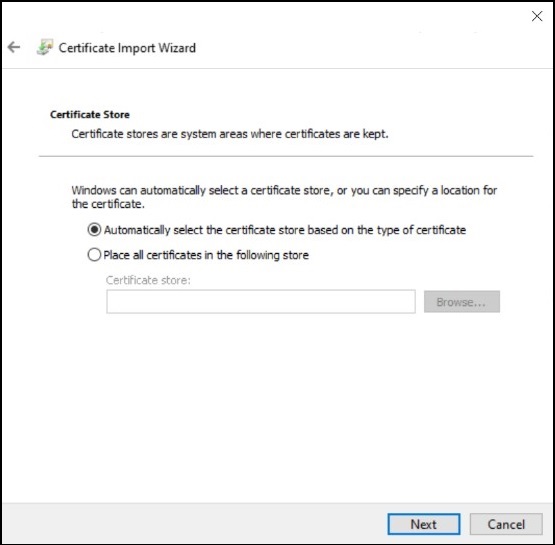The width and height of the screenshot is (555, 545).
Task: Go back using the left arrow icon
Action: [14, 47]
